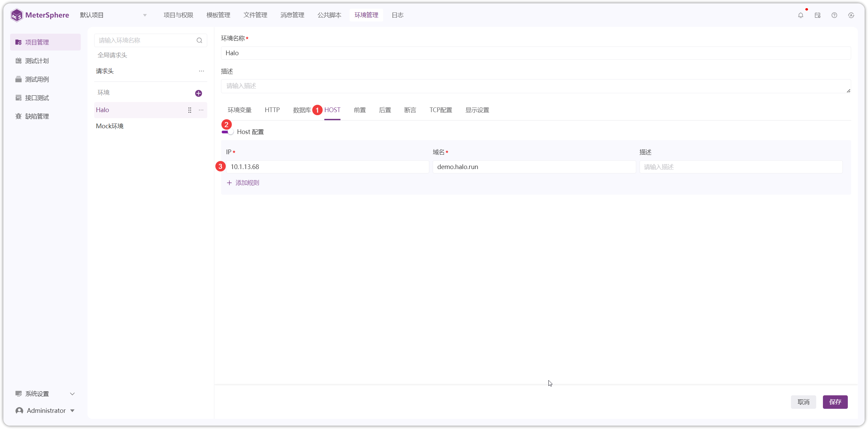This screenshot has height=429, width=868.
Task: Open the 显示设置 tab
Action: (477, 110)
